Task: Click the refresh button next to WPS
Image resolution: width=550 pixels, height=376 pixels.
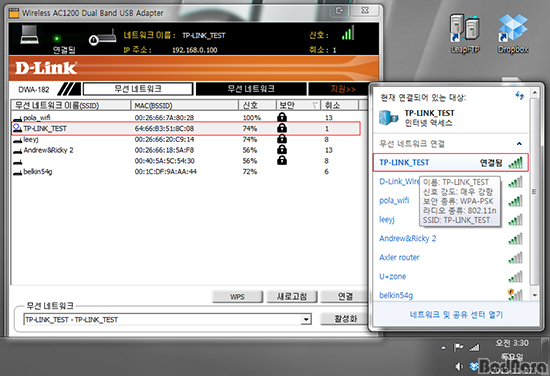Action: tap(292, 296)
